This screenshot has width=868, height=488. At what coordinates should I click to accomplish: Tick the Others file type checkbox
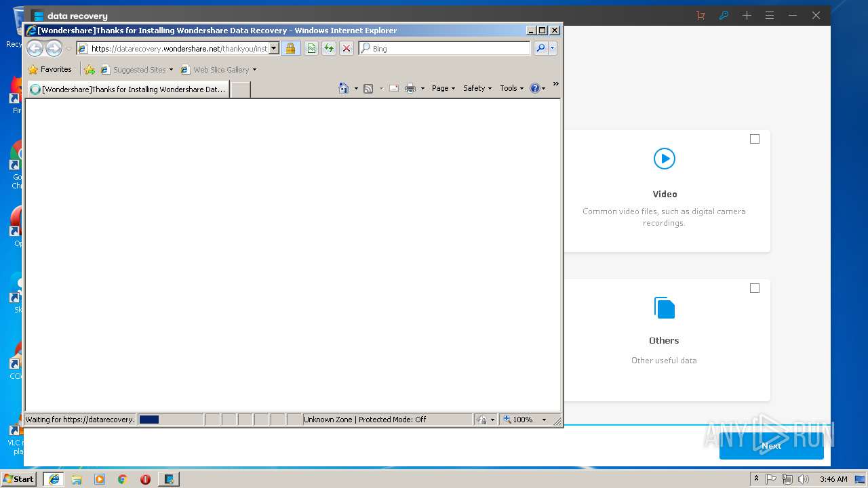[755, 288]
